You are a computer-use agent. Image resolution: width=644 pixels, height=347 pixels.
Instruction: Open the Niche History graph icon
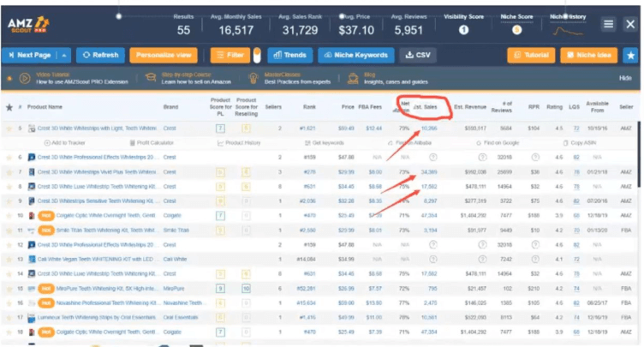[x=567, y=30]
